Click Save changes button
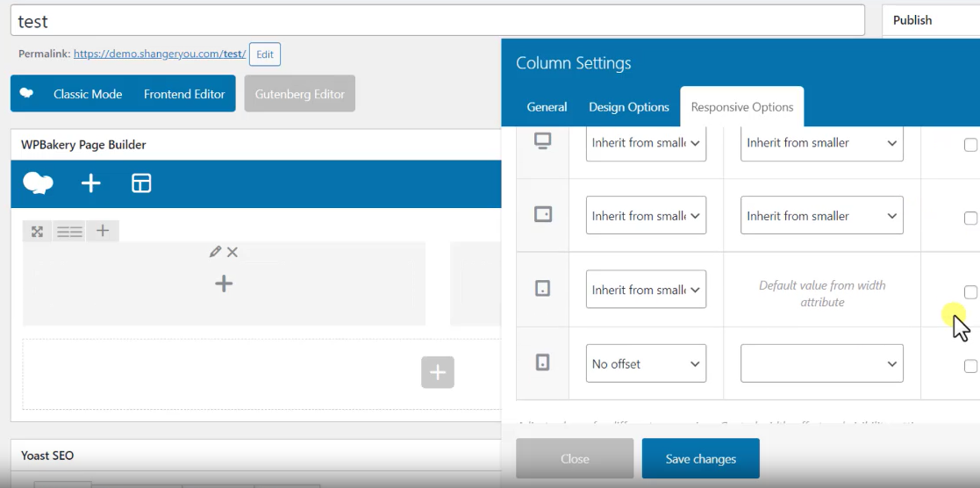This screenshot has height=488, width=980. click(701, 458)
